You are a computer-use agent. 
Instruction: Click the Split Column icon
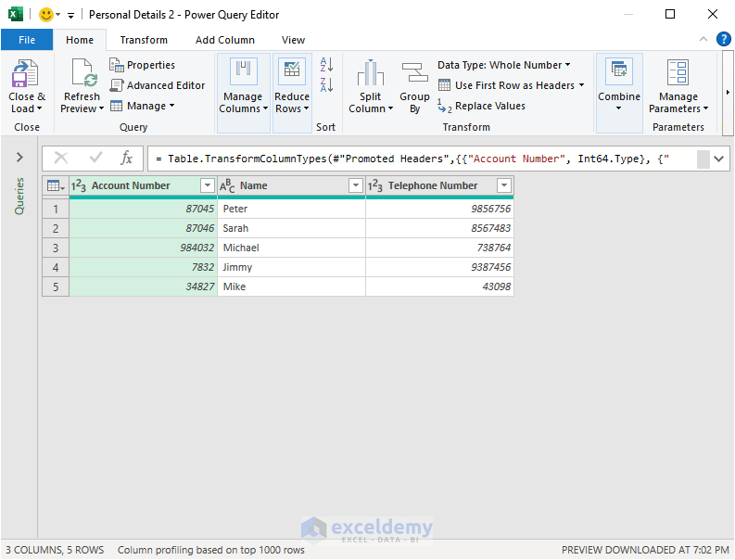coord(371,73)
